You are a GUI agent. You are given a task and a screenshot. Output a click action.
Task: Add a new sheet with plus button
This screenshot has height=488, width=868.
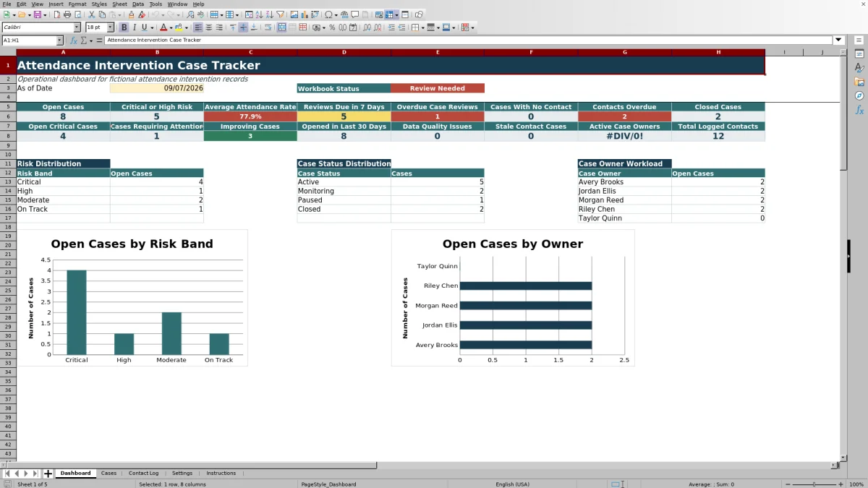(48, 474)
